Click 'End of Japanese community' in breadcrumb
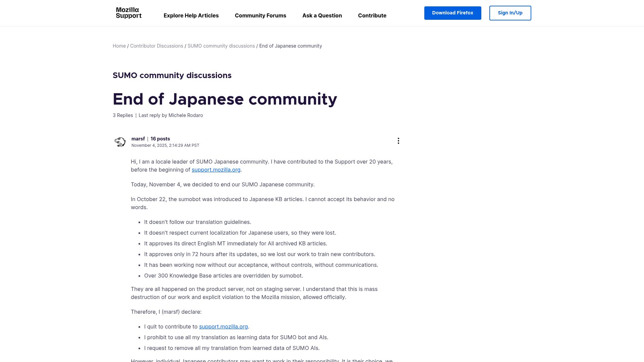Image resolution: width=644 pixels, height=362 pixels. pos(290,46)
